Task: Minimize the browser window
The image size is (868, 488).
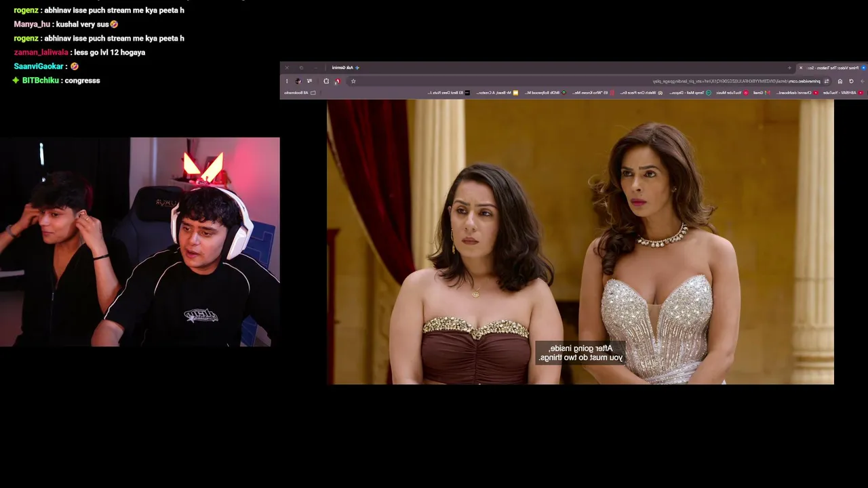Action: (x=315, y=68)
